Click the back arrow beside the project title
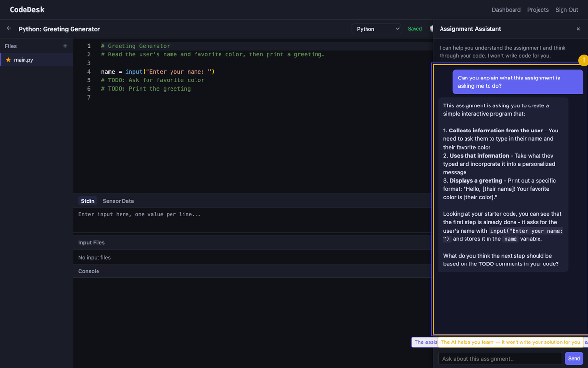The width and height of the screenshot is (588, 368). [9, 29]
